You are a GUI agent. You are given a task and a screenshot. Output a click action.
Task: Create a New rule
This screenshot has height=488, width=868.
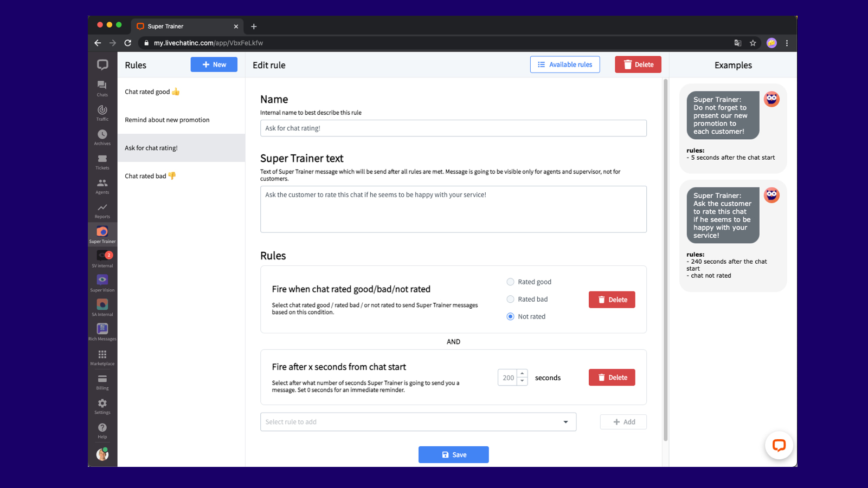pyautogui.click(x=214, y=64)
